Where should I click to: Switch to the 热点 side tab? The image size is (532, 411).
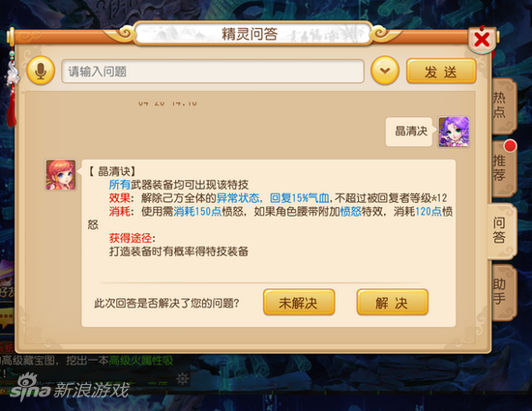click(x=502, y=105)
